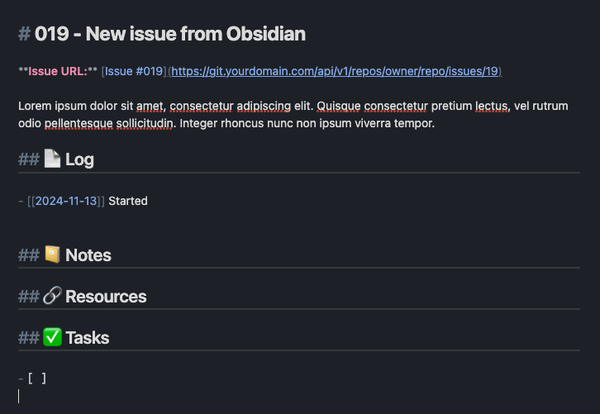Screen dimensions: 600x414
Task: Click the notebook emoji in Notes heading
Action: coord(52,255)
